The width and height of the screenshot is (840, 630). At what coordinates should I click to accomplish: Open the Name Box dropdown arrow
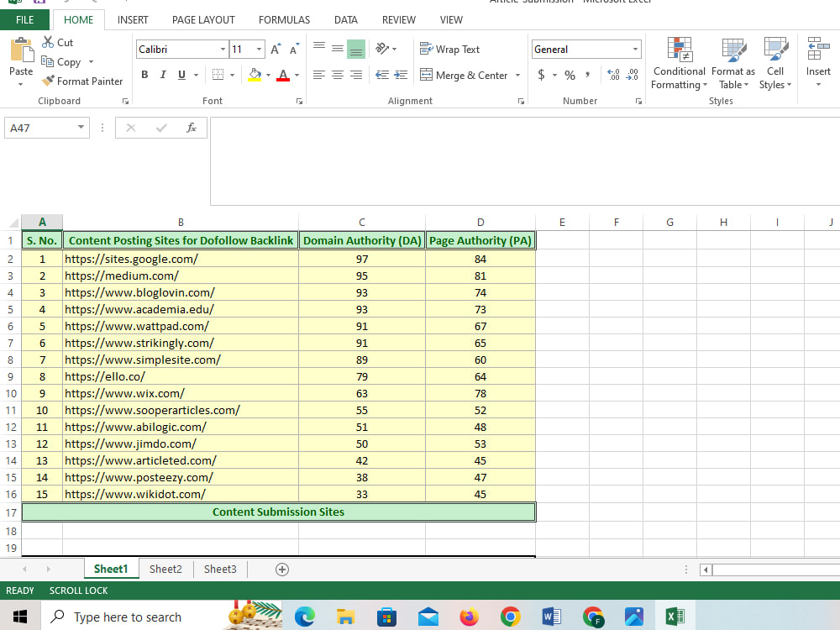click(x=81, y=128)
